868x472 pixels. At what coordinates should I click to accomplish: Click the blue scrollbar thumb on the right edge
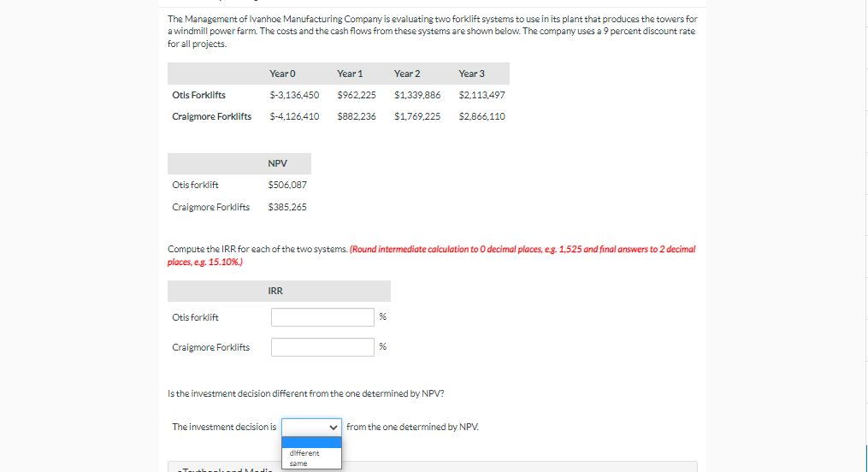pyautogui.click(x=866, y=457)
